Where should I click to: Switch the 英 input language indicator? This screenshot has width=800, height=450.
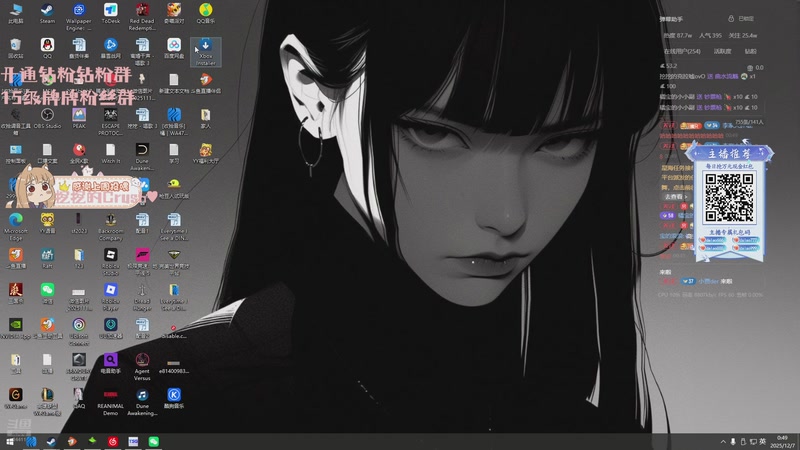pyautogui.click(x=762, y=442)
